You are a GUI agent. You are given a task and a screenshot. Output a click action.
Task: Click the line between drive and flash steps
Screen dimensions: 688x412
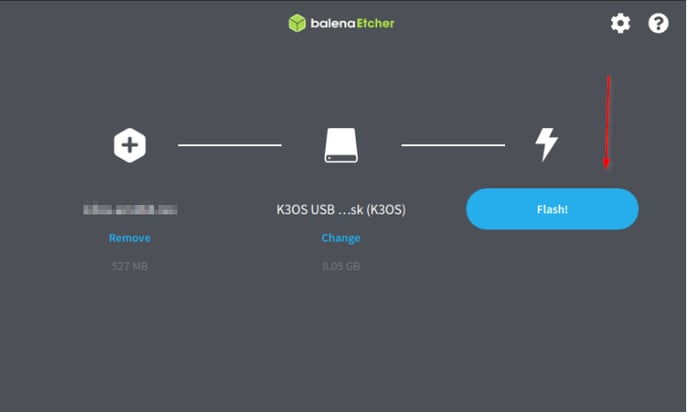[453, 145]
